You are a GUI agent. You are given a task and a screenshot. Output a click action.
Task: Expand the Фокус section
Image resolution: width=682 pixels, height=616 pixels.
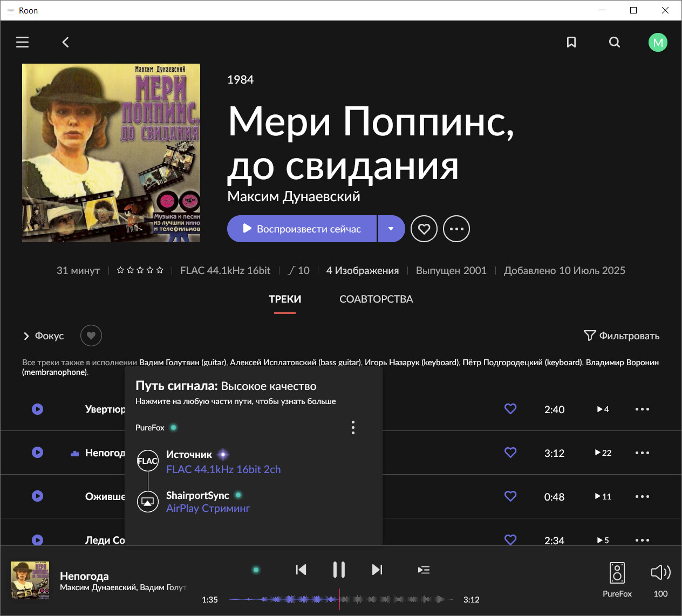point(43,336)
